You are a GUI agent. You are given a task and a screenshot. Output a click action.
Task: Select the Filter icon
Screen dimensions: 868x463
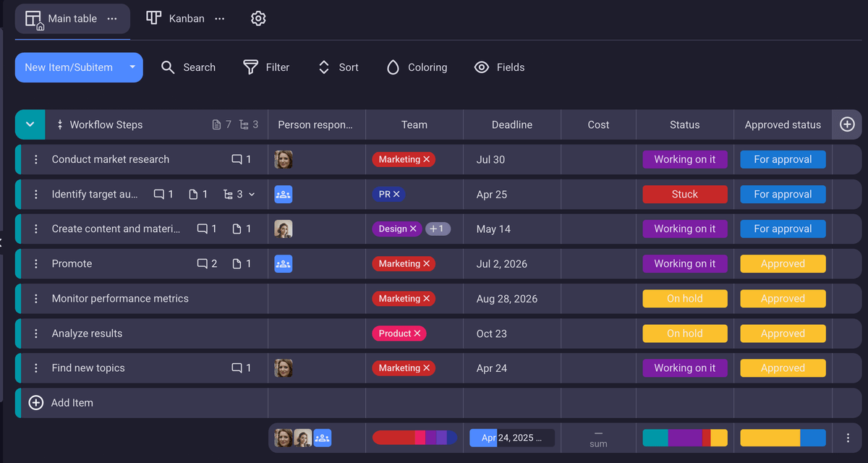[249, 67]
